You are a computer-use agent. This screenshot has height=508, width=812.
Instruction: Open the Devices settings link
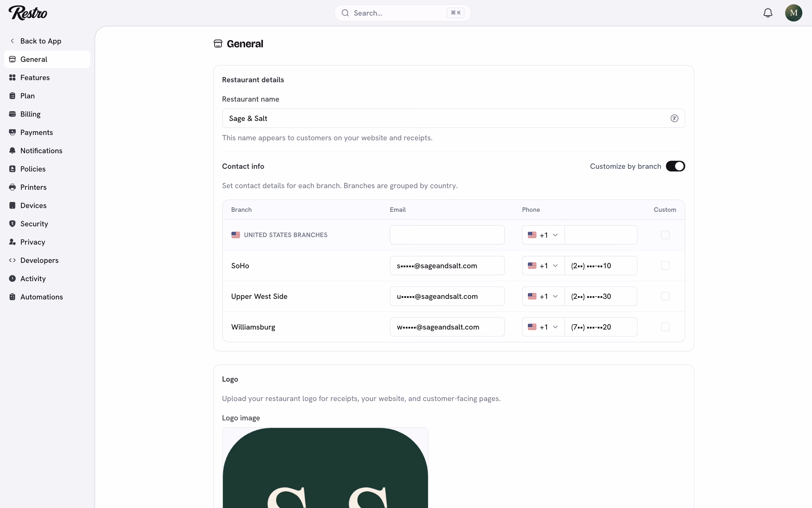coord(47,205)
